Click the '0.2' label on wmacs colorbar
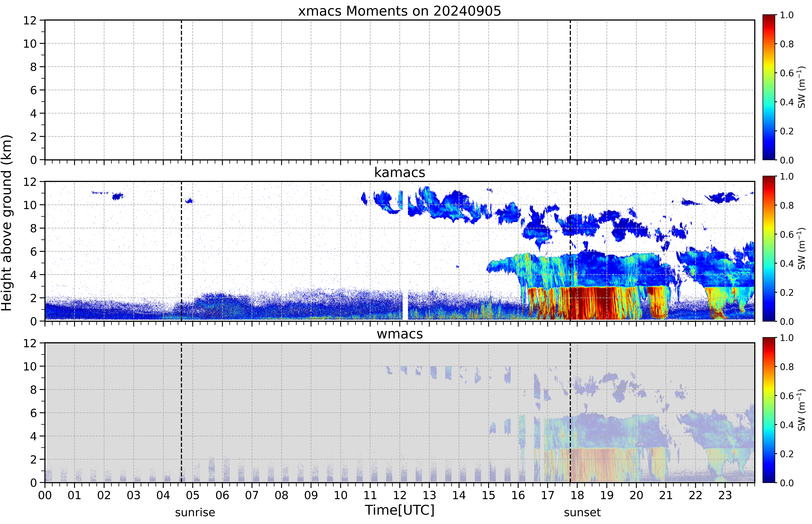Screen dimensions: 812x524 (787, 454)
